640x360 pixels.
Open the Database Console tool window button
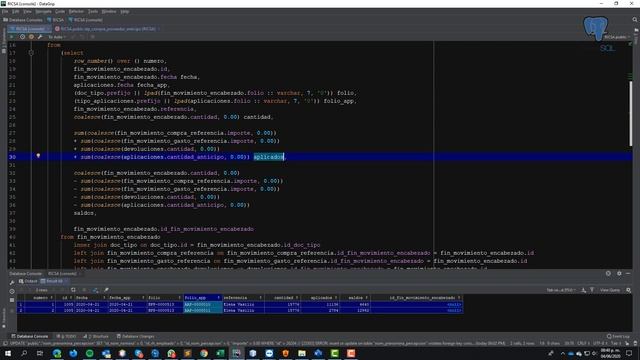pos(29,337)
